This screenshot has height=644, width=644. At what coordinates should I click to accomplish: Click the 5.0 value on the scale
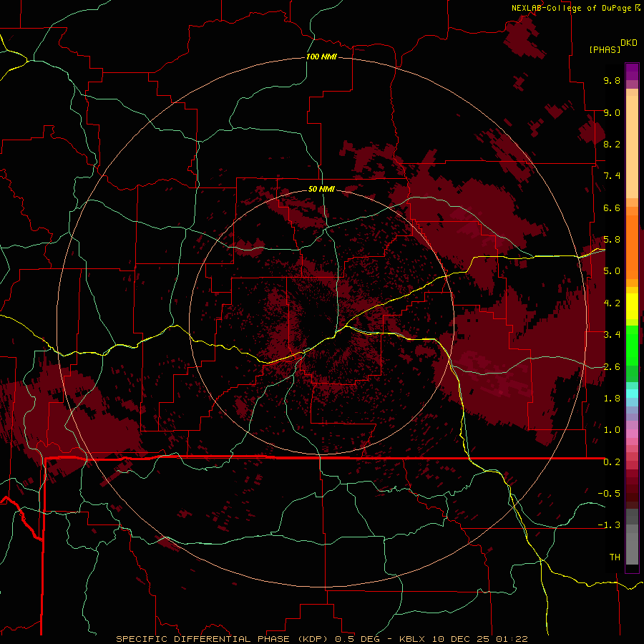coord(612,271)
